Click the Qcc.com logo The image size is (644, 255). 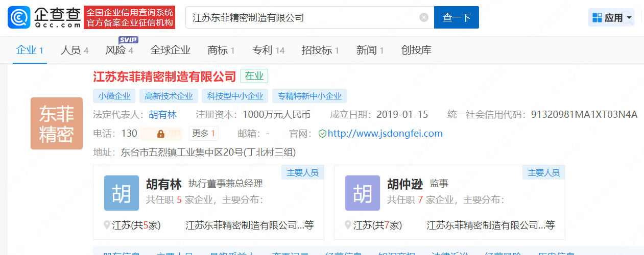pos(44,17)
